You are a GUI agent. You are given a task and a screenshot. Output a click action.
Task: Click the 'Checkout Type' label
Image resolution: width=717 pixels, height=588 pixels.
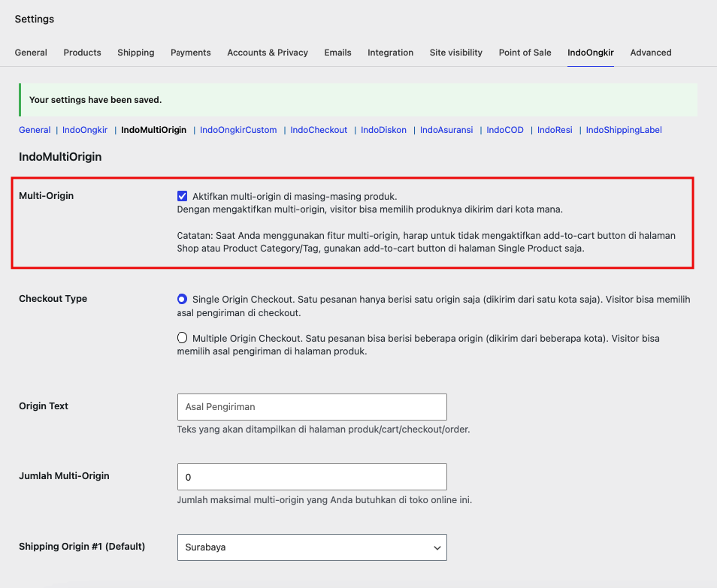click(53, 299)
